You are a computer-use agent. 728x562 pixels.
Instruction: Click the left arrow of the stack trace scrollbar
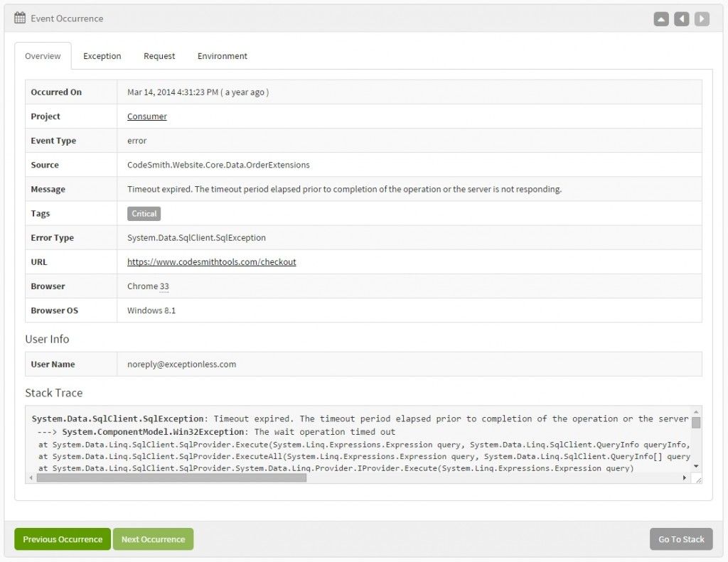click(x=31, y=479)
